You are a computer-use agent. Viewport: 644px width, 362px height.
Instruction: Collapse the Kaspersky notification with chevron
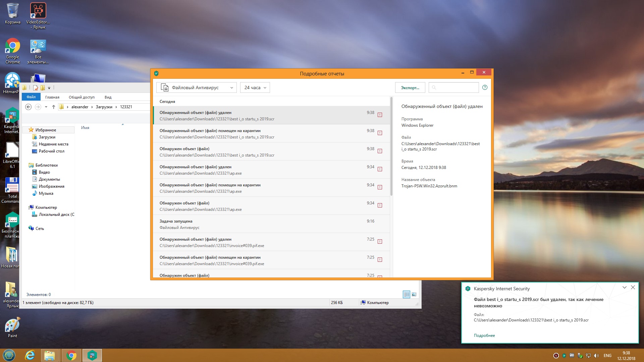[x=624, y=288]
